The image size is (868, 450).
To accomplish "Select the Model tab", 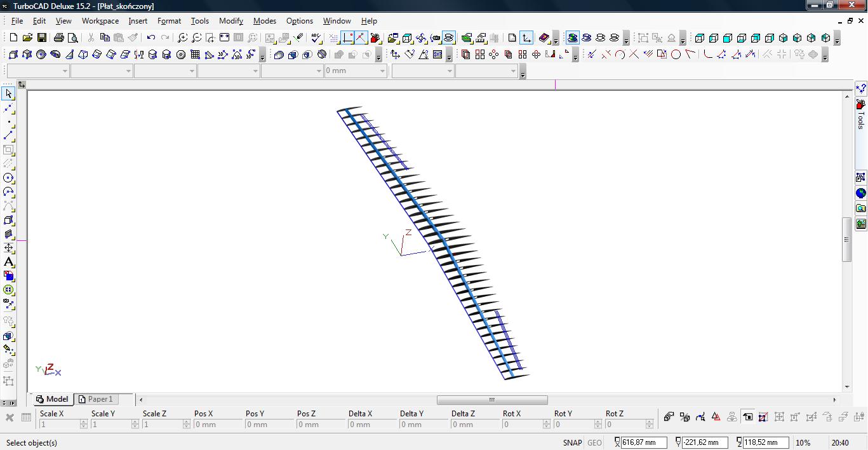I will pos(52,399).
